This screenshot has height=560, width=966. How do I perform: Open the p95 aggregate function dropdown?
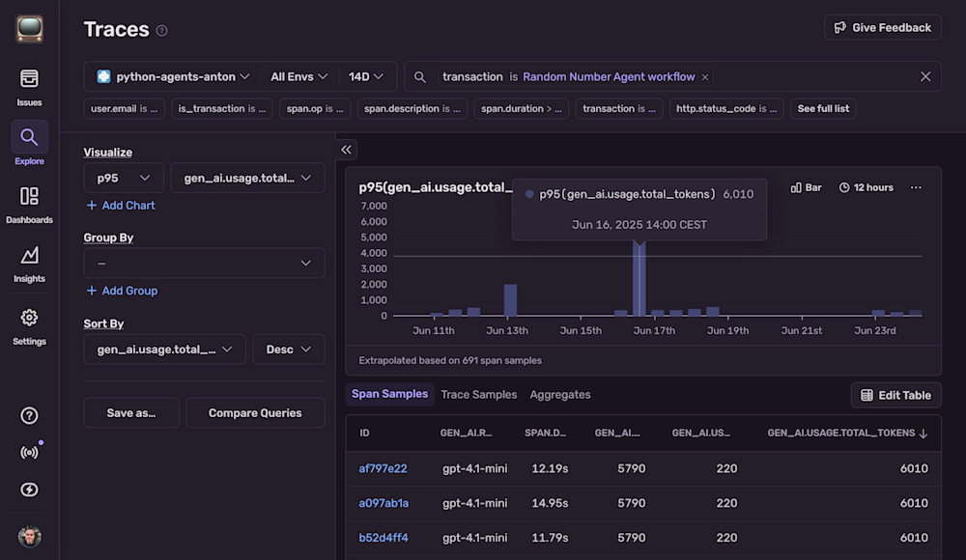coord(124,178)
